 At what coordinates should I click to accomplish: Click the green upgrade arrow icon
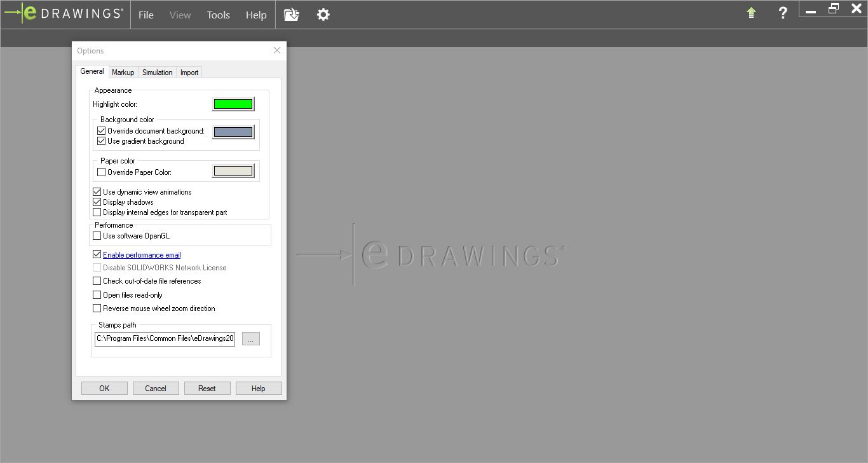click(x=751, y=13)
